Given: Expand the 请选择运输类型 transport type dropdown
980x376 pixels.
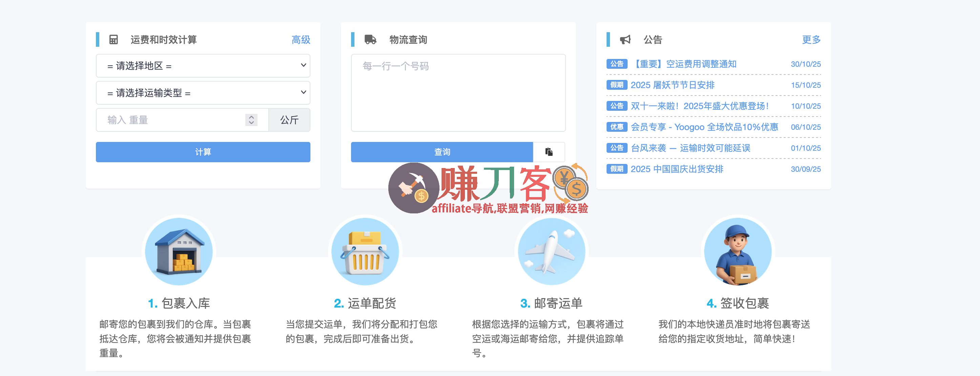Looking at the screenshot, I should click(203, 93).
